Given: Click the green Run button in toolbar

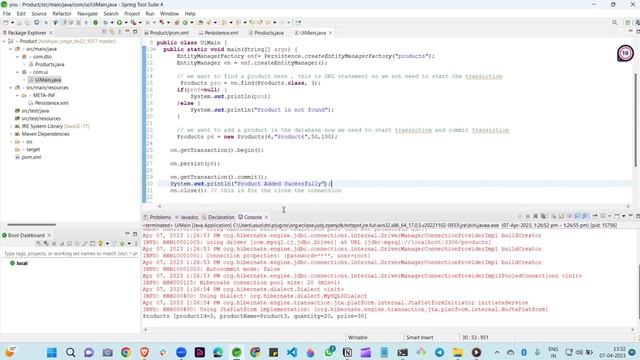Looking at the screenshot, I should pyautogui.click(x=119, y=22).
